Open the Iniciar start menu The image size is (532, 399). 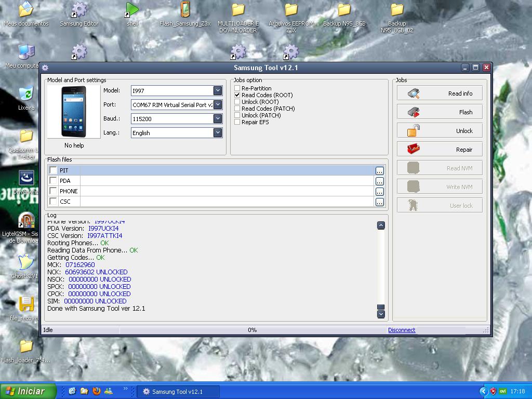28,391
